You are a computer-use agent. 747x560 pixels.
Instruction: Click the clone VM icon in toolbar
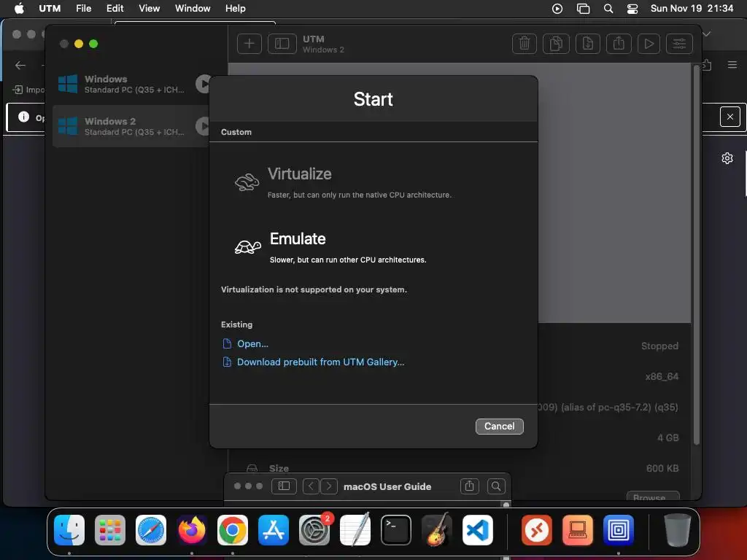pos(556,44)
